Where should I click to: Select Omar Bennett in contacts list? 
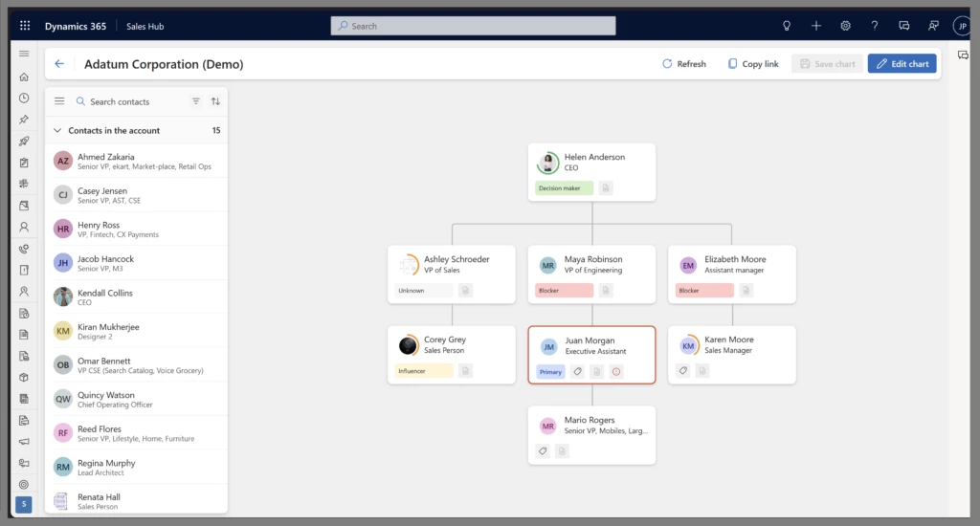click(136, 364)
